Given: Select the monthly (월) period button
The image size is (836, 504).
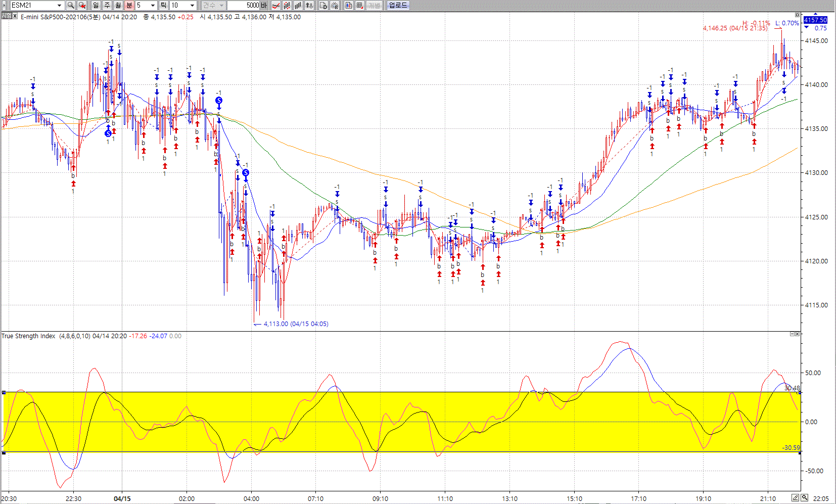Looking at the screenshot, I should click(118, 5).
